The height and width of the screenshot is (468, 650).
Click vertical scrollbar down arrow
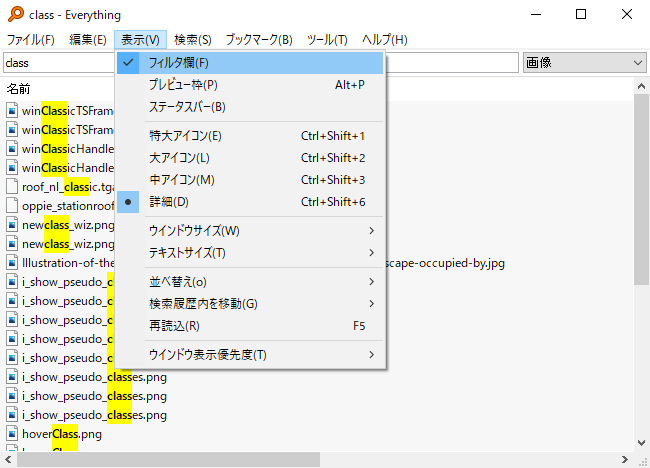641,443
